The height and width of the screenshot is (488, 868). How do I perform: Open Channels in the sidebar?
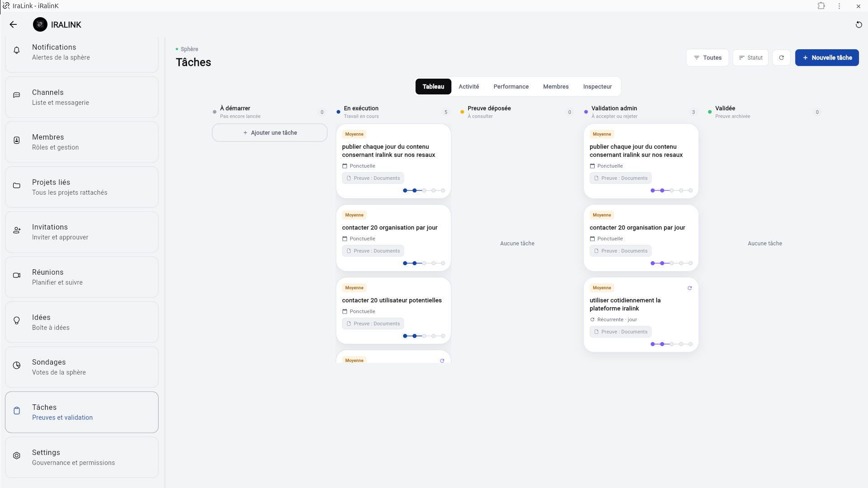[82, 97]
